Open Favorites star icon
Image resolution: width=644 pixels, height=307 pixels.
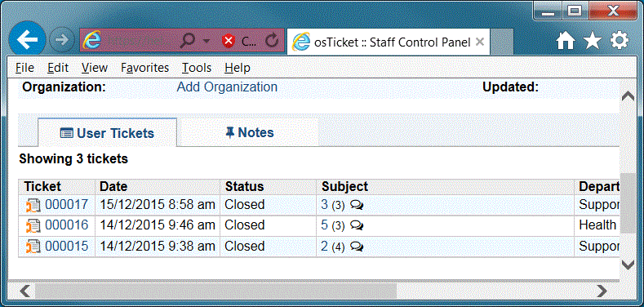tap(593, 41)
